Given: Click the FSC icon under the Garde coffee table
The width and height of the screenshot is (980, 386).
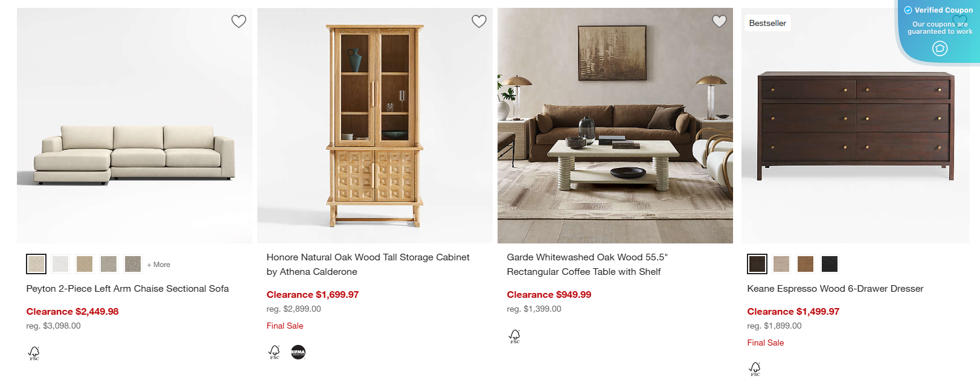Looking at the screenshot, I should coord(514,336).
